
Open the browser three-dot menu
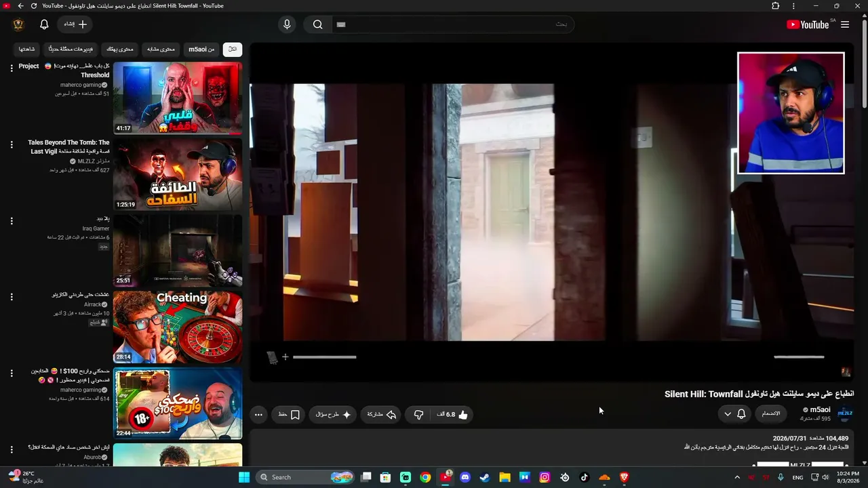(793, 6)
